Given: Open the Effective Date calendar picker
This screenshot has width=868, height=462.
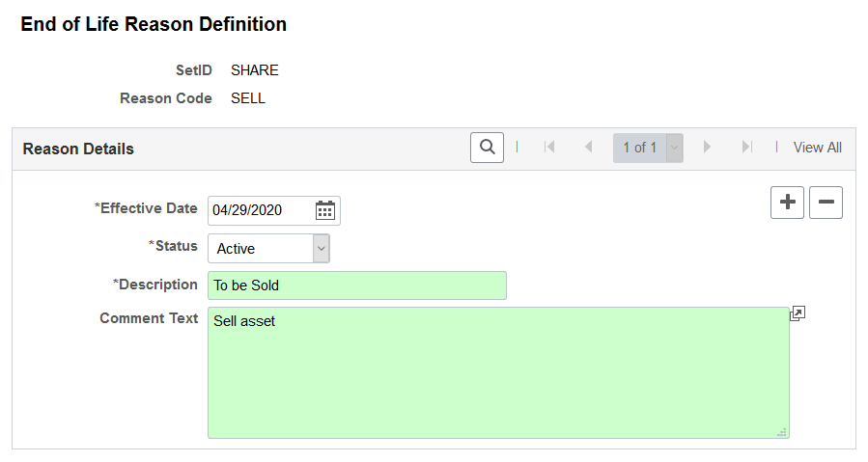Looking at the screenshot, I should tap(325, 210).
